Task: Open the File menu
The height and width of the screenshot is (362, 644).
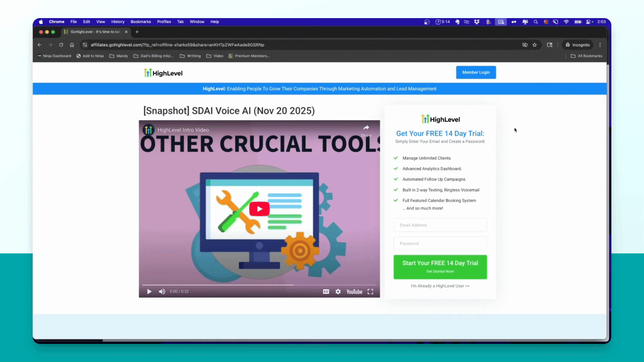Action: pos(73,22)
